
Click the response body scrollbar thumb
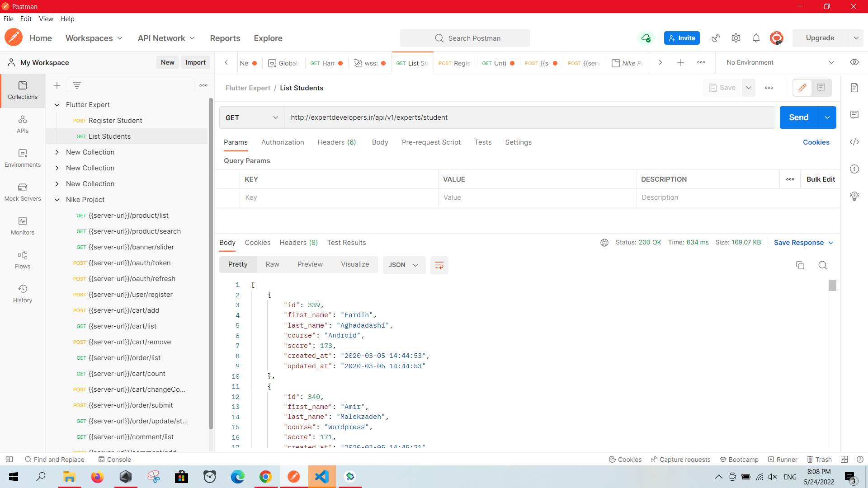pyautogui.click(x=832, y=285)
